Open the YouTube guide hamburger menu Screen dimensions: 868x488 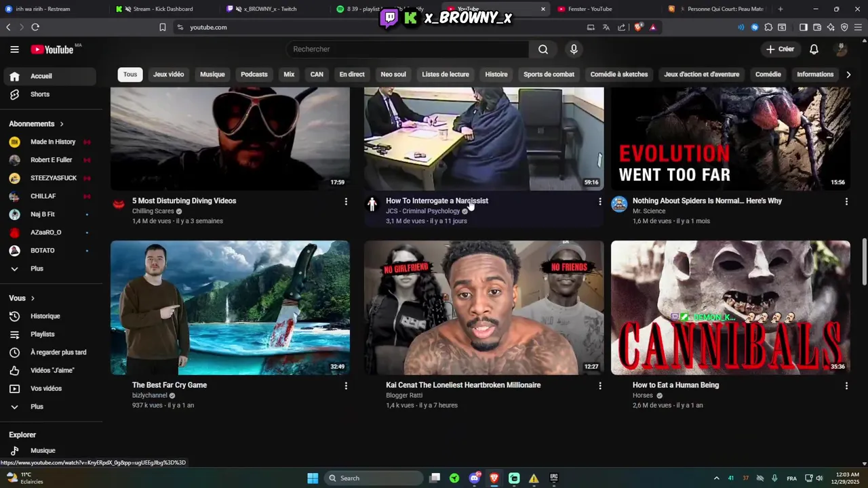pos(14,49)
